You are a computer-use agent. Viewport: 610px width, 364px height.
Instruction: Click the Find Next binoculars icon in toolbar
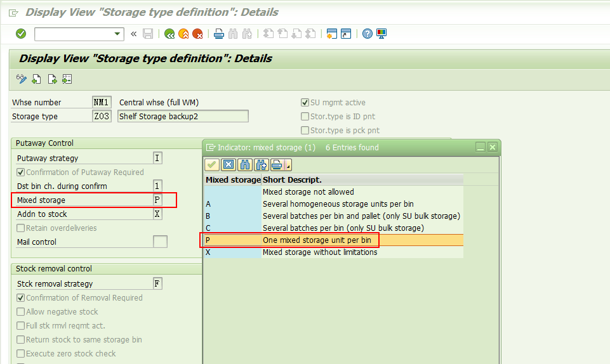point(247,34)
